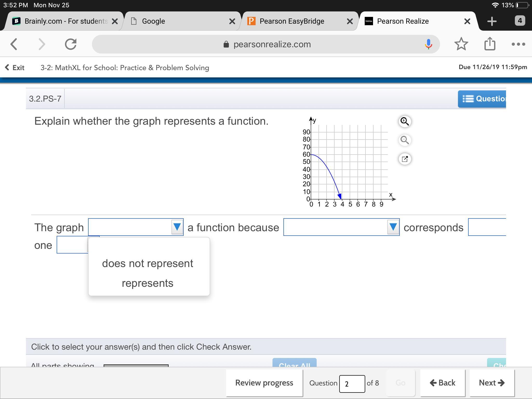Activate voice search microphone icon

428,44
